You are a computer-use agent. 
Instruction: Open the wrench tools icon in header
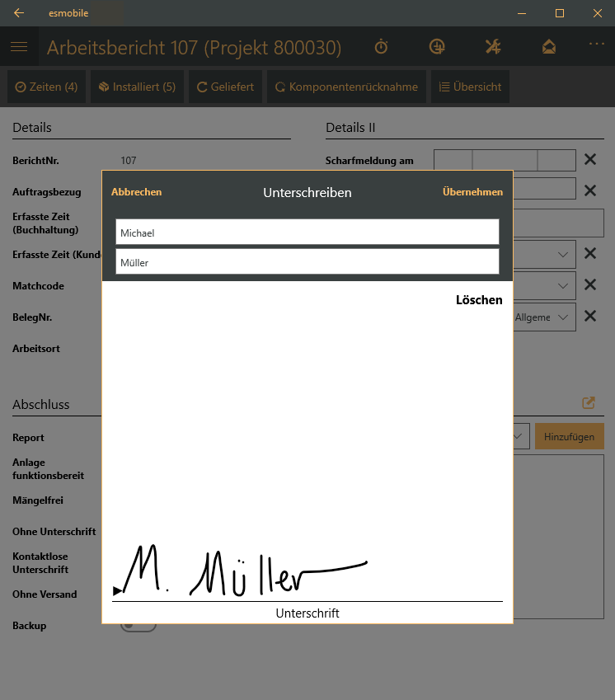click(493, 47)
